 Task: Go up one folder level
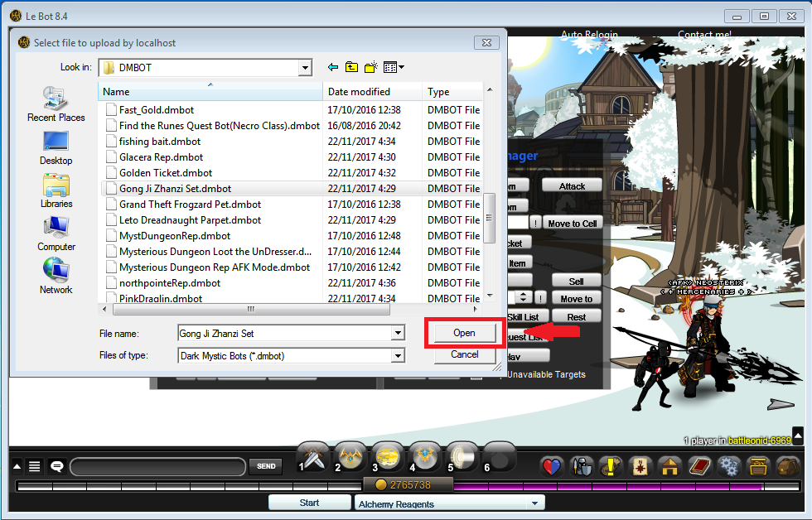[351, 67]
